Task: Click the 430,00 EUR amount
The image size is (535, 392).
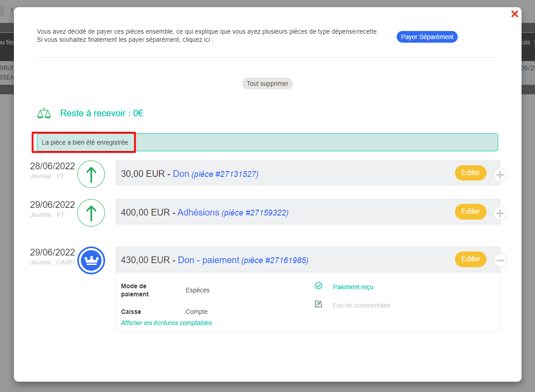Action: click(146, 260)
